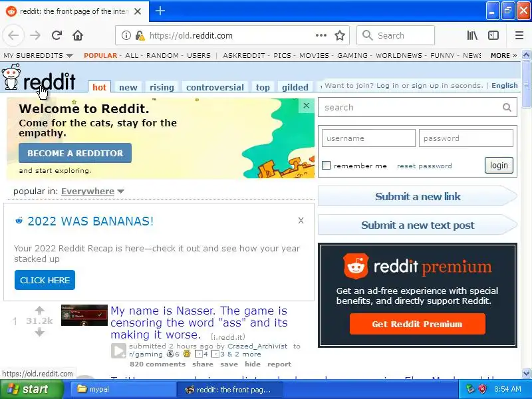Open the gilded tab
Screen dimensions: 532x399
tap(295, 87)
